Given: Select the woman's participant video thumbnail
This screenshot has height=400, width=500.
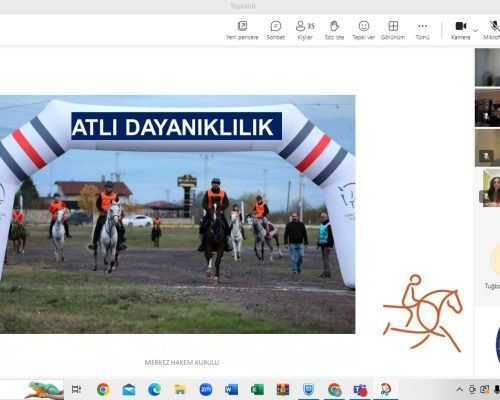Looking at the screenshot, I should (x=491, y=188).
